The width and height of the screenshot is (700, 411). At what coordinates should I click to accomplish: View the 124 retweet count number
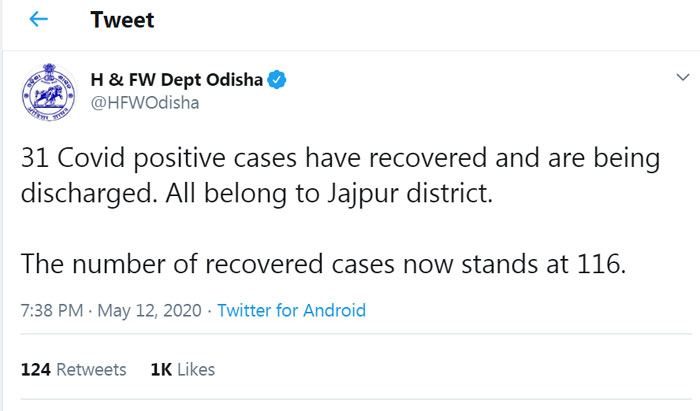[x=36, y=370]
